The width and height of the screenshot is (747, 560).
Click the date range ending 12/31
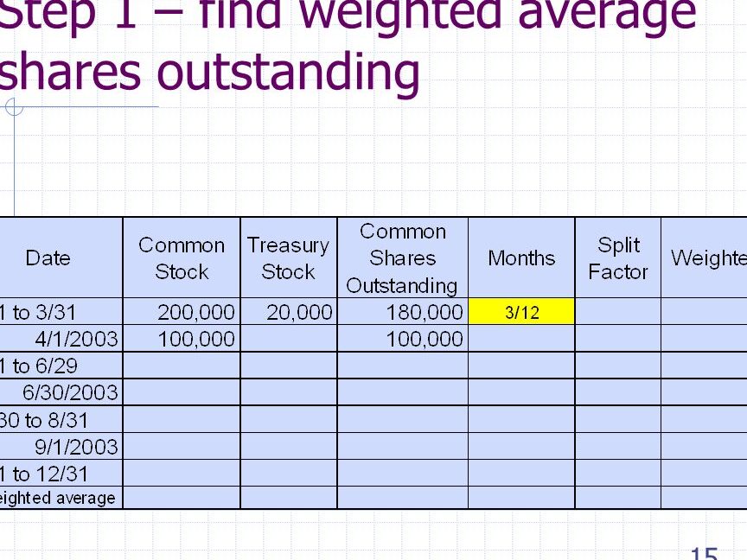(44, 474)
